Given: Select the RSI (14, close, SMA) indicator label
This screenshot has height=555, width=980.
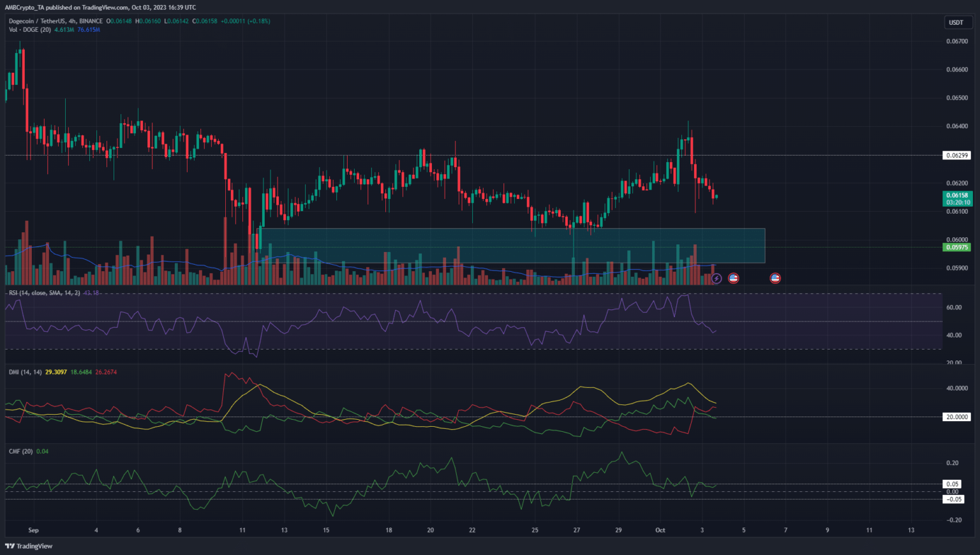Looking at the screenshot, I should click(x=44, y=293).
